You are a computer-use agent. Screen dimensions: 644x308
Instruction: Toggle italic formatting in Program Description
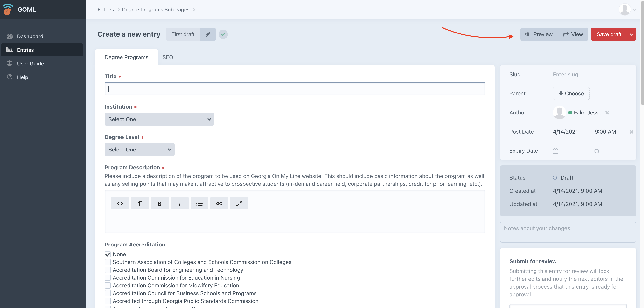pyautogui.click(x=179, y=204)
